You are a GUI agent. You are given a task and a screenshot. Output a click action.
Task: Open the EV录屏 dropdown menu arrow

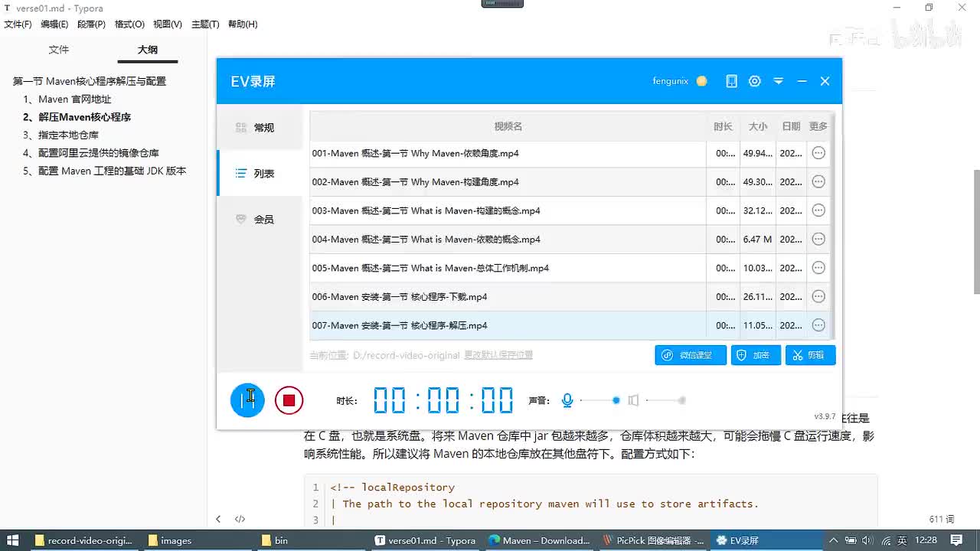pos(779,81)
